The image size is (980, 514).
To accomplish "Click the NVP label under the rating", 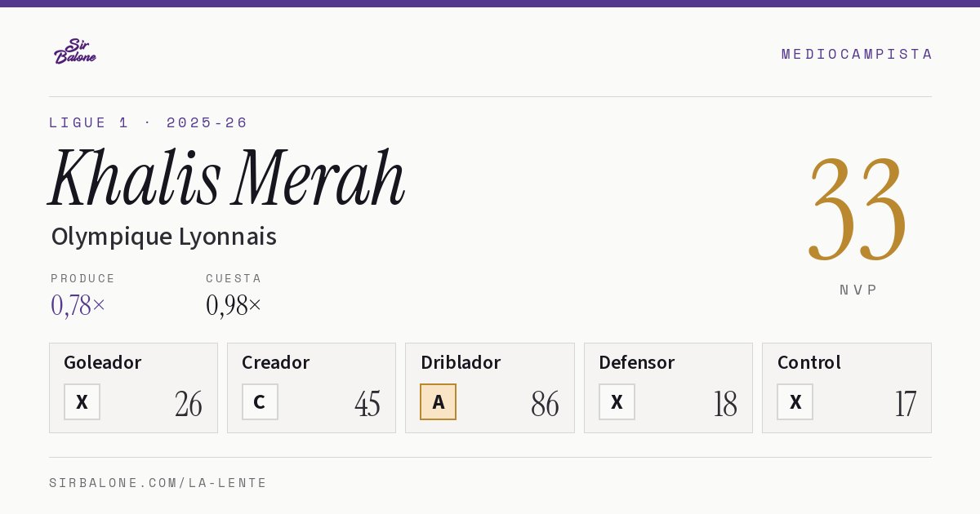I will pos(858,290).
